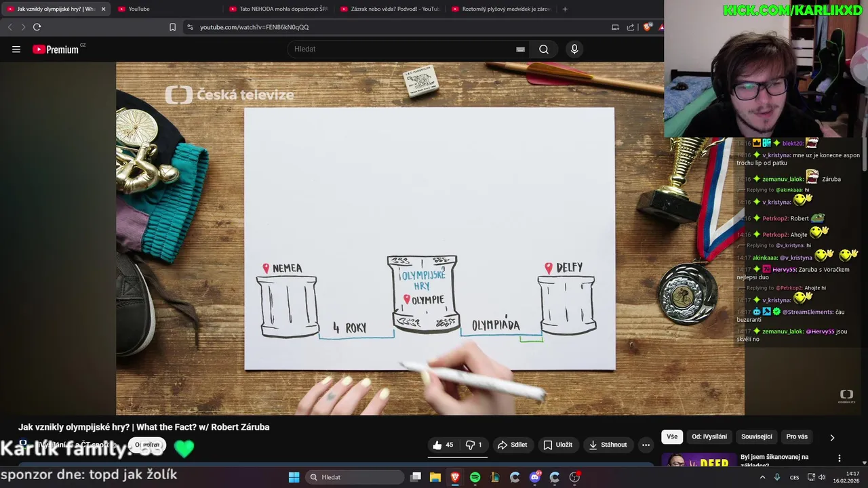Open the video's more actions menu
Viewport: 868px width, 488px height.
point(646,445)
